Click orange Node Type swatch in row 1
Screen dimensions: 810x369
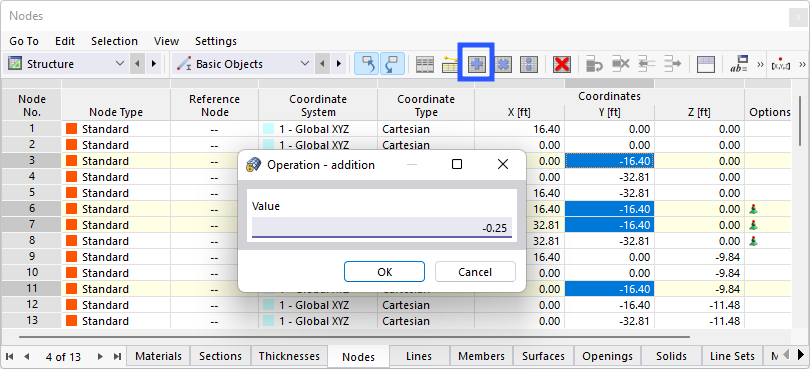tap(71, 129)
